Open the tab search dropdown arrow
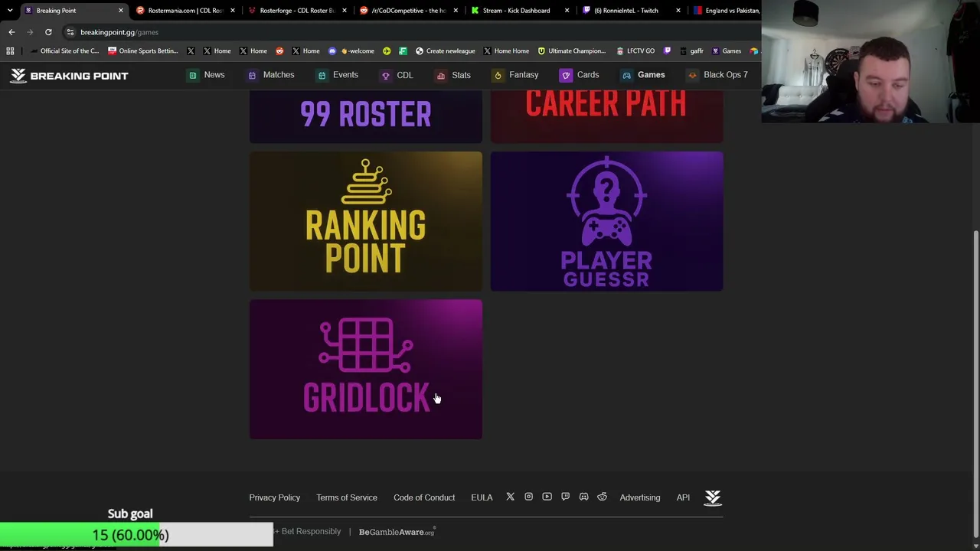Viewport: 980px width, 551px height. [10, 11]
